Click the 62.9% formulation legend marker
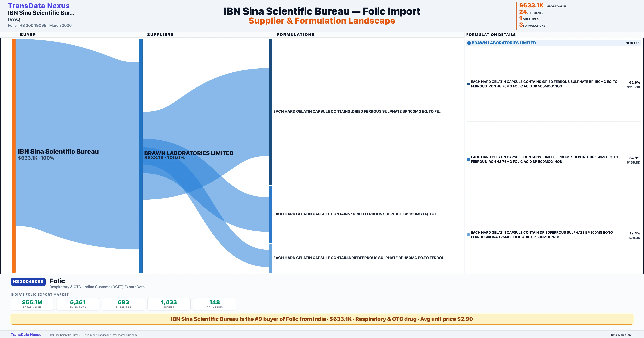Screen dimensions: 644x338 [x=468, y=84]
